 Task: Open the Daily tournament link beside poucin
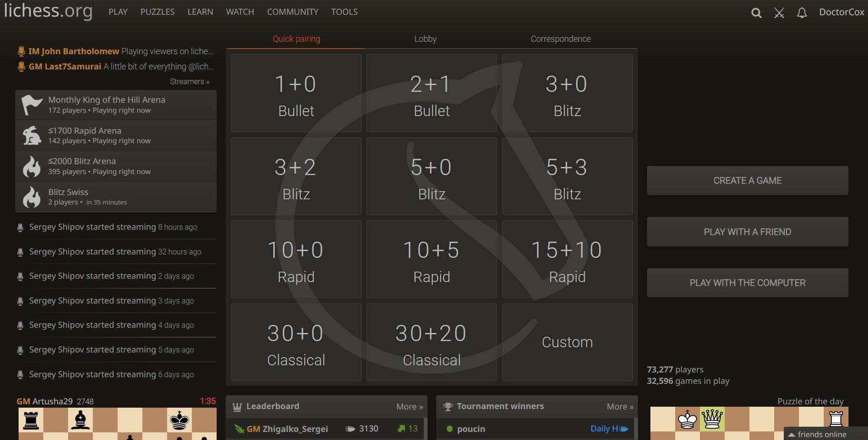pyautogui.click(x=609, y=429)
